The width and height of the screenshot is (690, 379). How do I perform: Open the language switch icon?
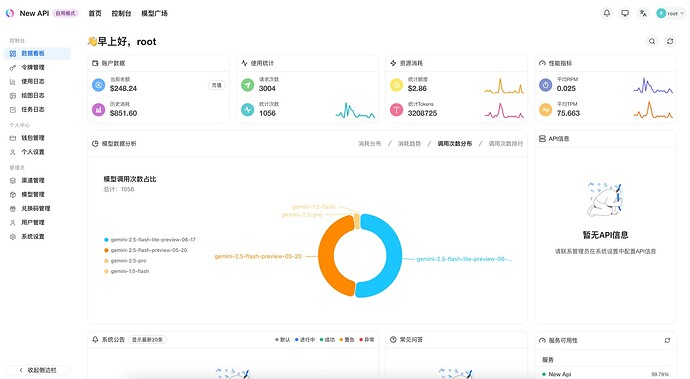(643, 13)
